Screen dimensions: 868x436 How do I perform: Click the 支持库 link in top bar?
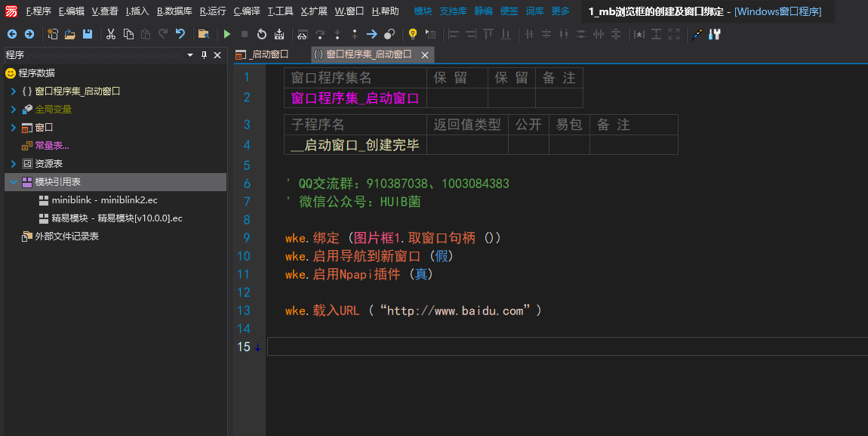pos(453,11)
